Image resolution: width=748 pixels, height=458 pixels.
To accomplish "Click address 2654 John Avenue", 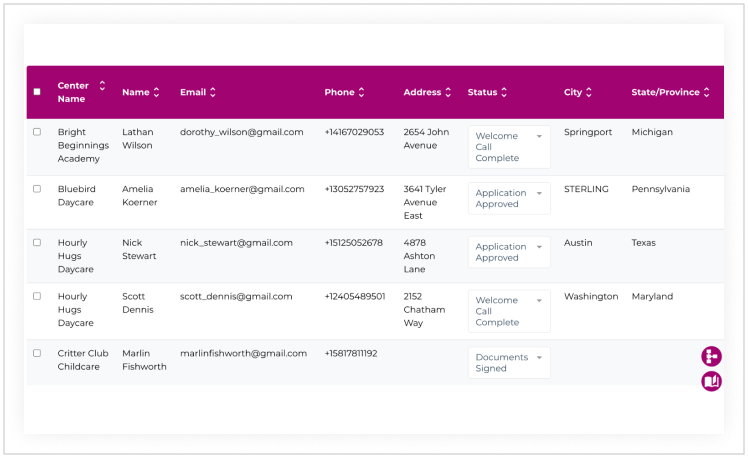I will pos(426,139).
